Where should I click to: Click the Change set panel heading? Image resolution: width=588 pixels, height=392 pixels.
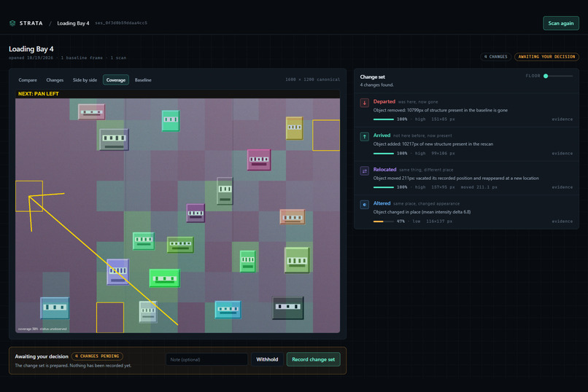(x=372, y=77)
